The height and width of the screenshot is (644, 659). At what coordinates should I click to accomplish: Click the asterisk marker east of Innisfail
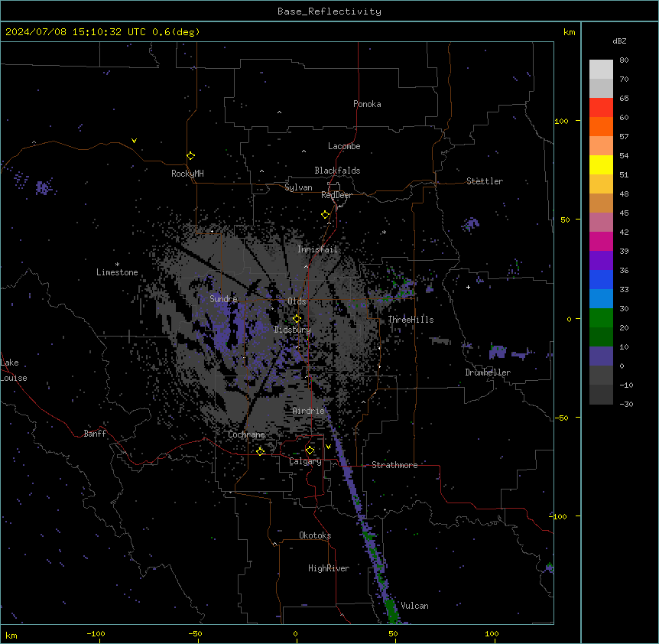tap(384, 233)
